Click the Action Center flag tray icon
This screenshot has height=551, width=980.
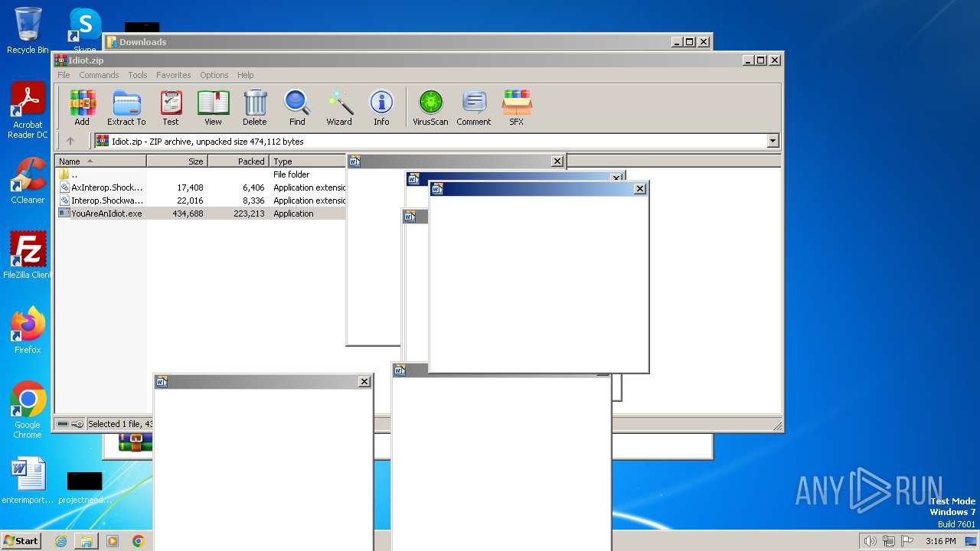[908, 541]
